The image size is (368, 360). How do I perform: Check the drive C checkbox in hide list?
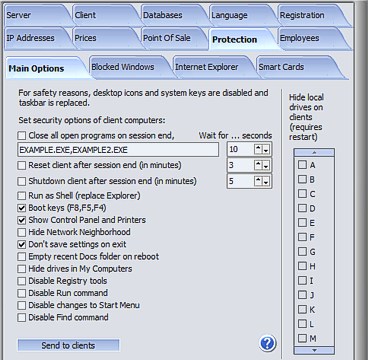(x=302, y=194)
